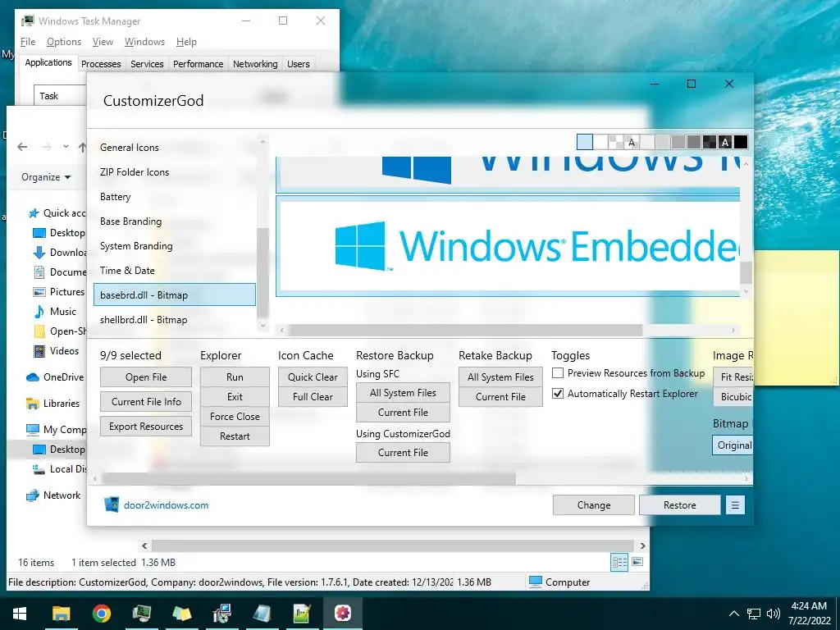This screenshot has width=840, height=630.
Task: Open the CustomizerGod hamburger menu button
Action: pos(735,504)
